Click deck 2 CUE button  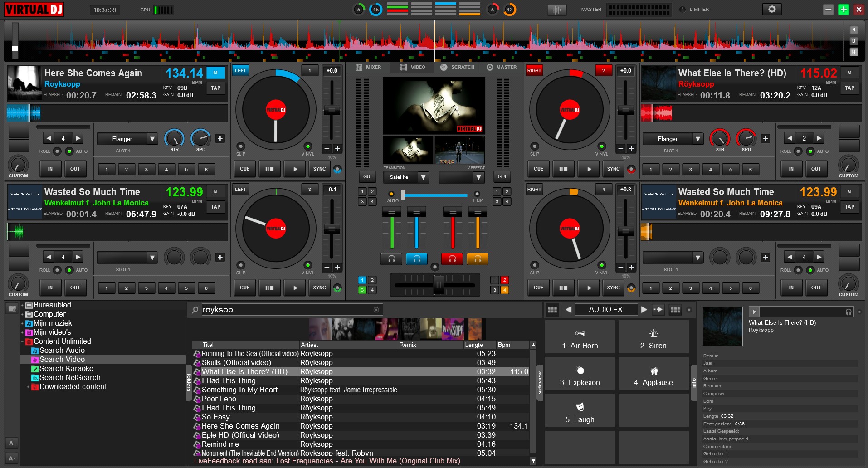(x=538, y=169)
